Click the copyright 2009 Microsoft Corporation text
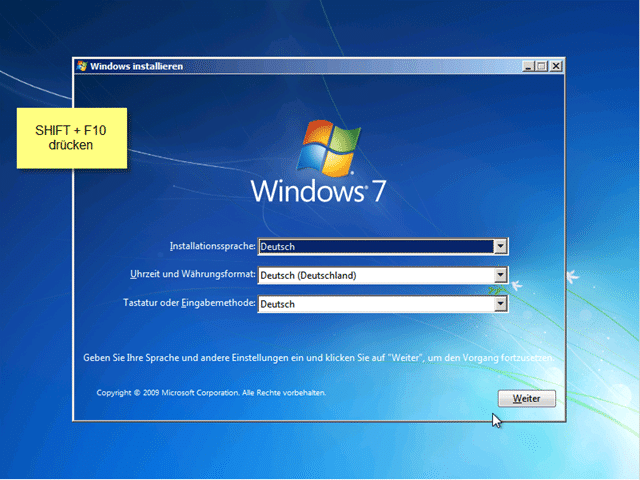 (211, 393)
